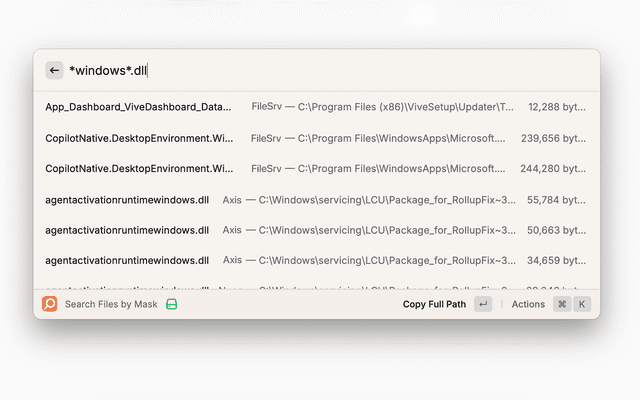Click the first Axis RollupFix path text
Screen dimensions: 640x400
pyautogui.click(x=369, y=199)
